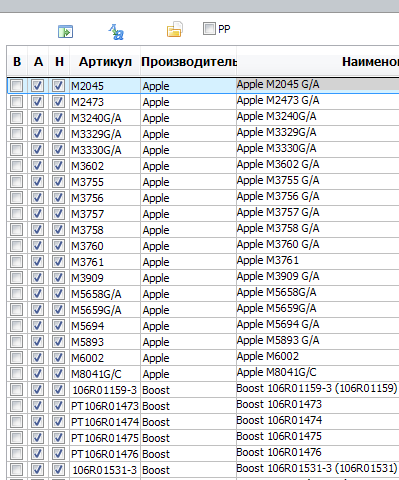Click manufacturer Apple in M3755 row
This screenshot has width=399, height=480.
click(188, 182)
